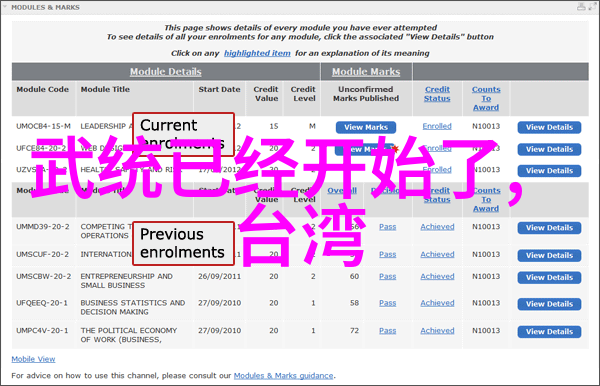Click Credit Status header in current enrolments table
This screenshot has height=386, width=600.
pos(437,94)
